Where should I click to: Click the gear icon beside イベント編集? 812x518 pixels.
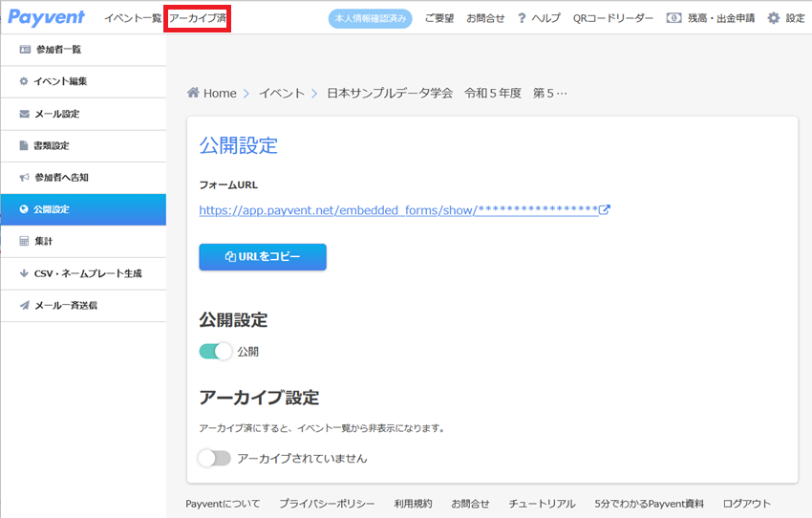pyautogui.click(x=24, y=81)
